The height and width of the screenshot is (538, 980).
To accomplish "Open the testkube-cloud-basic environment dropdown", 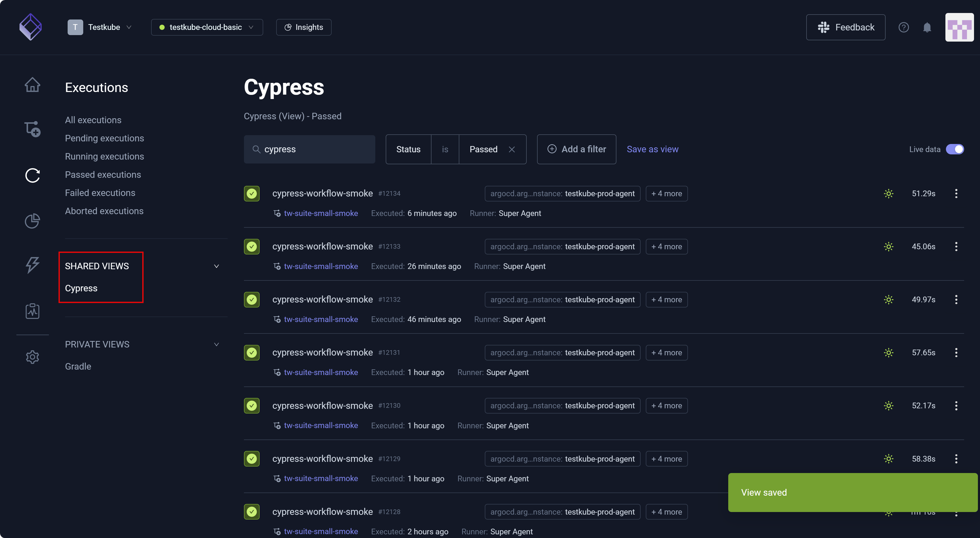I will coord(207,27).
